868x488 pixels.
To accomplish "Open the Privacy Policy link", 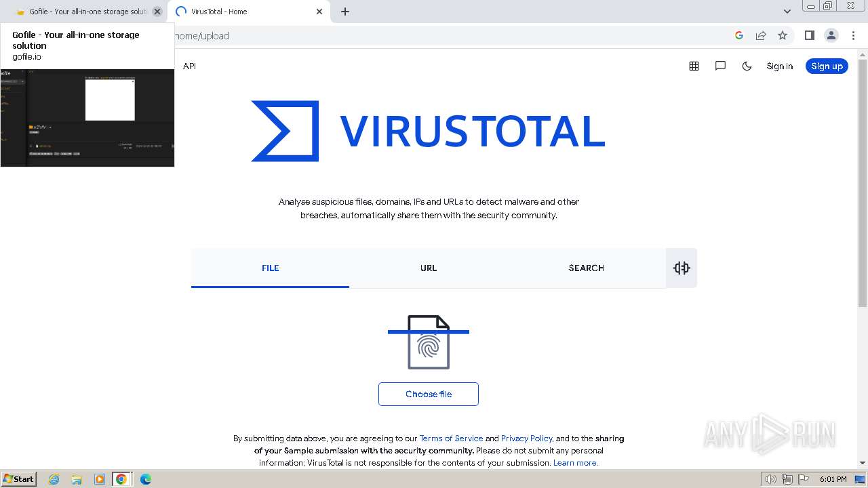I will coord(527,439).
